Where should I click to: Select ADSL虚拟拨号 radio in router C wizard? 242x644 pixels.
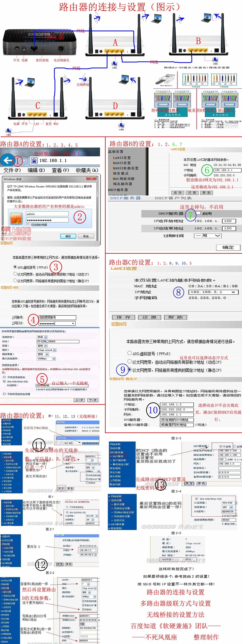129,353
